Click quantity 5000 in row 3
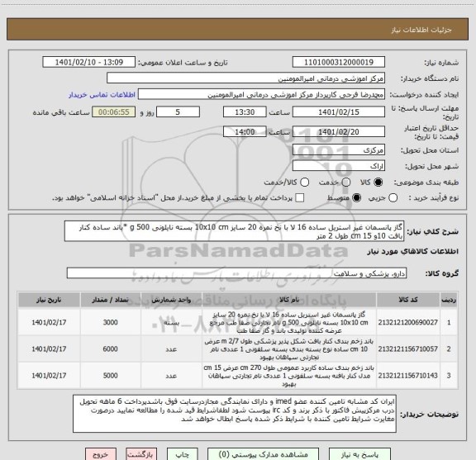The height and width of the screenshot is (460, 476). click(110, 375)
